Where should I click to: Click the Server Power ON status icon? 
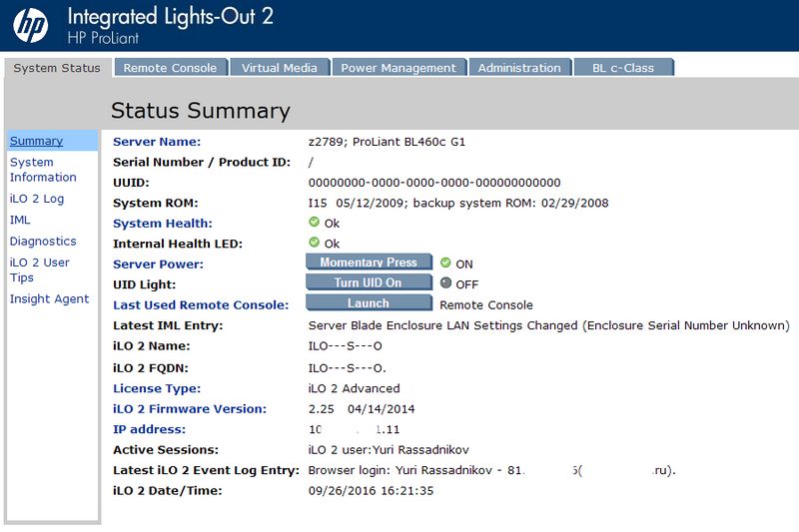tap(445, 263)
